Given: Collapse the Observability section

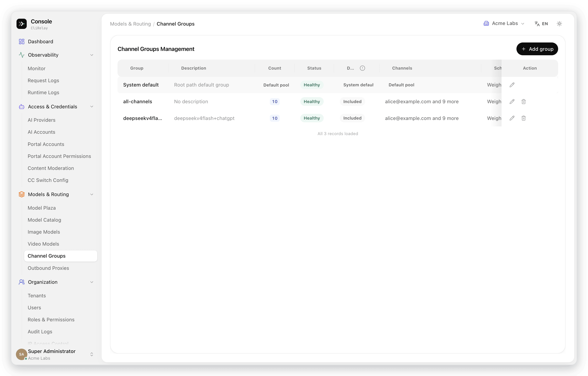Looking at the screenshot, I should 92,55.
